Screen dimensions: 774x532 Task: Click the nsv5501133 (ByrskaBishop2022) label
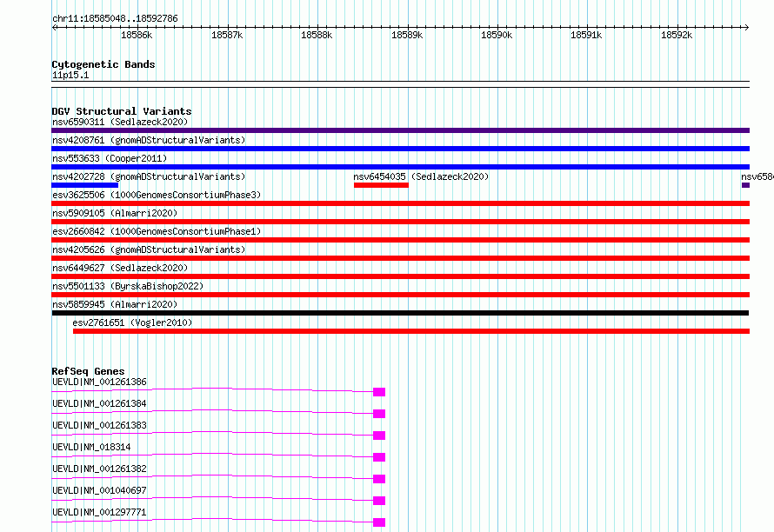128,286
